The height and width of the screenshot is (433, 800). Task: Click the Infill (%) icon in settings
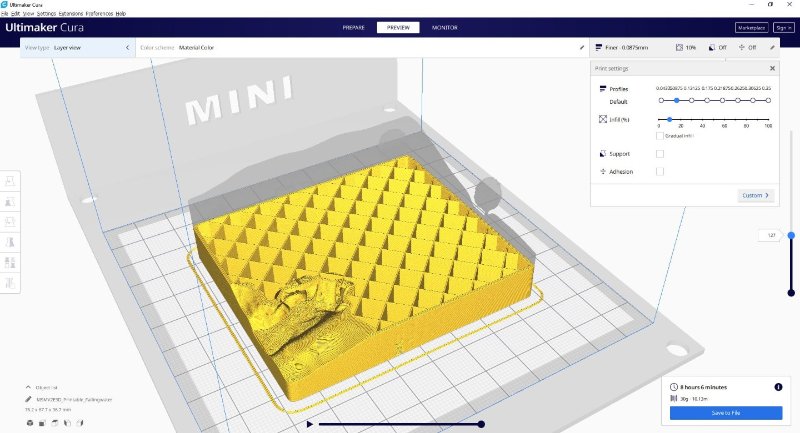[x=603, y=119]
